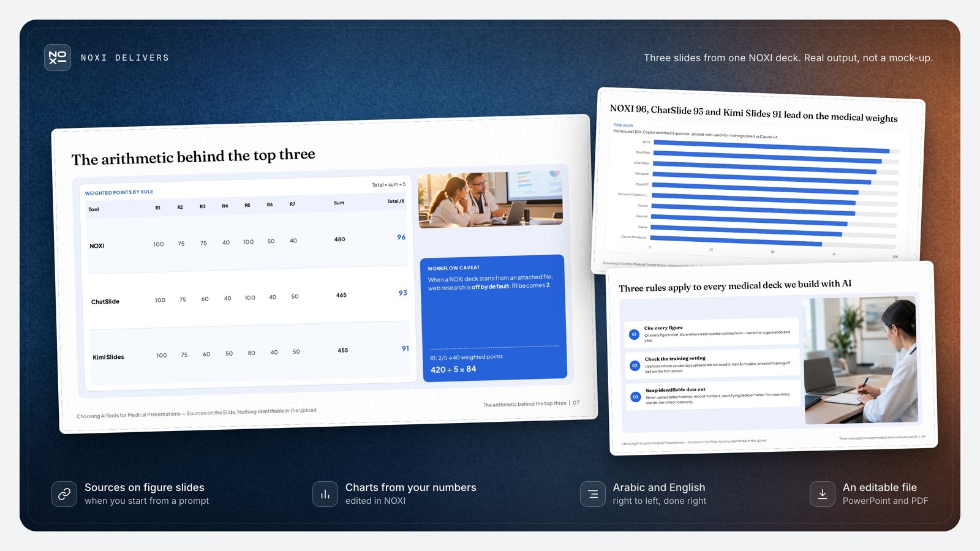Click the 'Check the training setting' rule title

coord(675,359)
